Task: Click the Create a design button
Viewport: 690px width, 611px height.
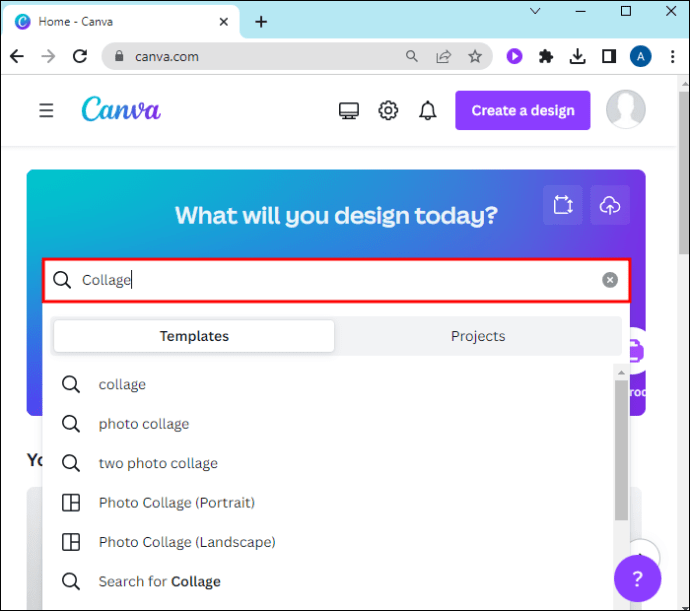Action: click(x=523, y=110)
